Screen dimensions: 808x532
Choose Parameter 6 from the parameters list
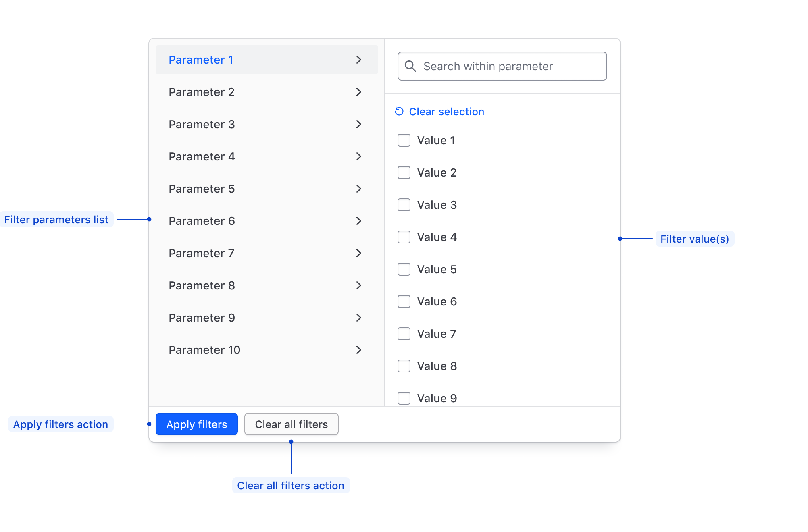coord(202,221)
